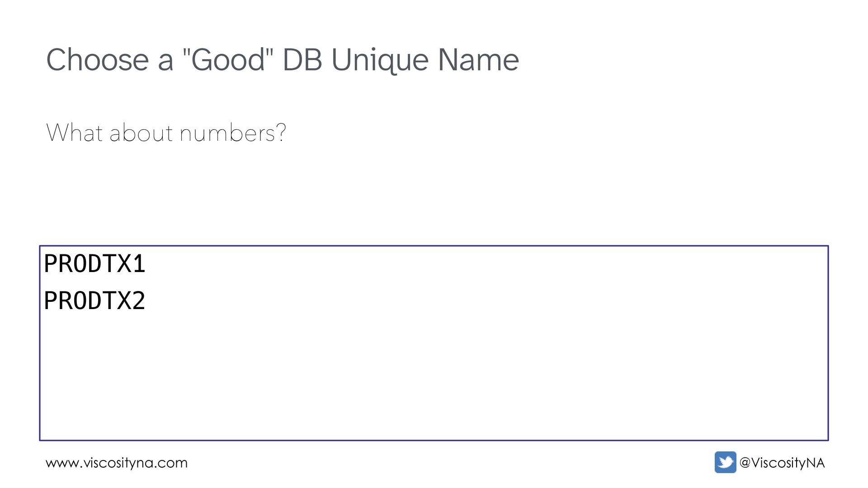
Task: Click the word "Unique" in the title
Action: pyautogui.click(x=380, y=61)
